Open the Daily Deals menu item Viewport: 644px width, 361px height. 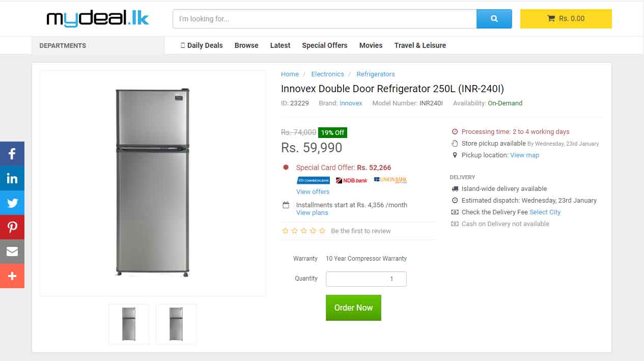(x=202, y=45)
